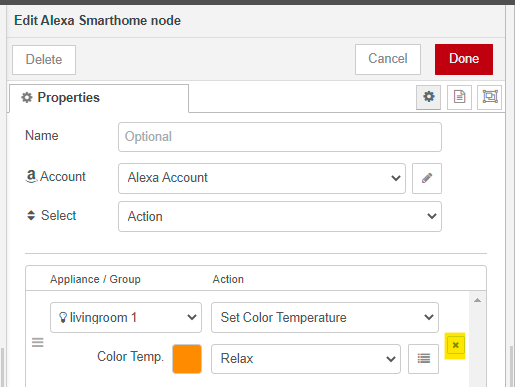Image resolution: width=515 pixels, height=387 pixels.
Task: Click the gear icon in Properties tab
Action: (x=27, y=98)
